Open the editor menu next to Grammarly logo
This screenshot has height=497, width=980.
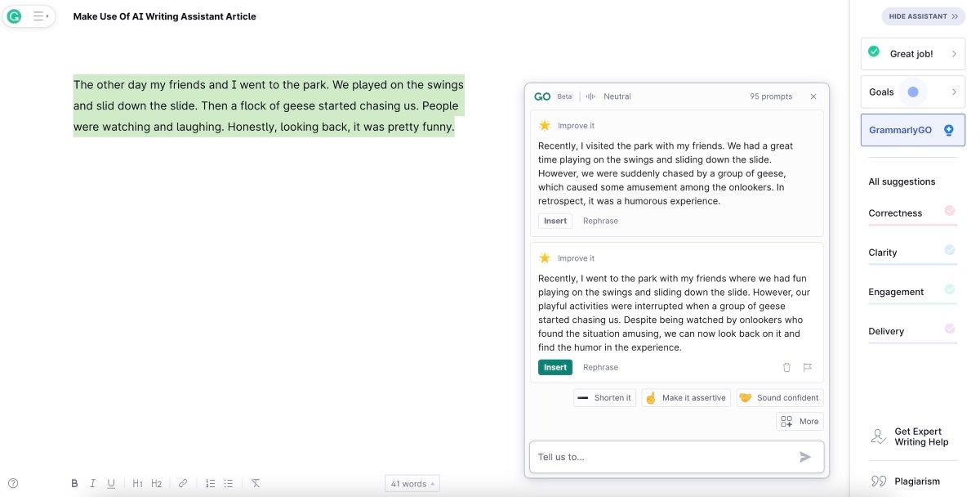tap(40, 16)
